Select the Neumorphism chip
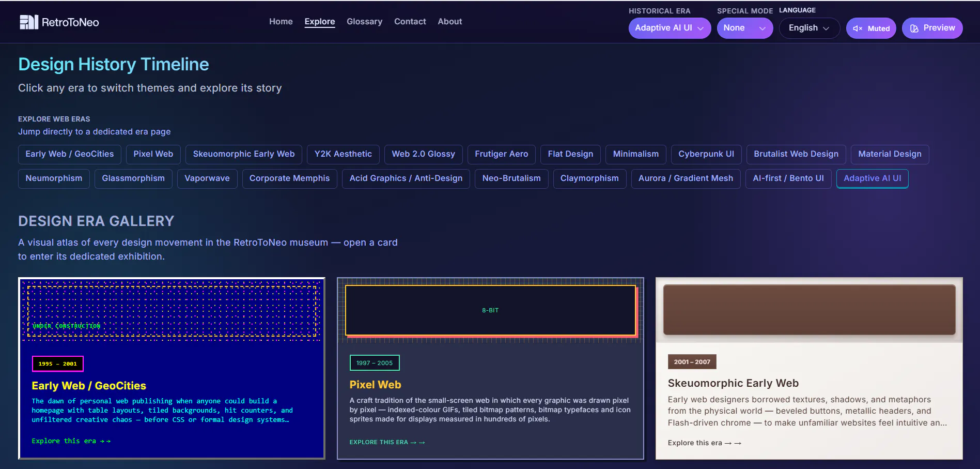The image size is (980, 469). click(x=54, y=178)
